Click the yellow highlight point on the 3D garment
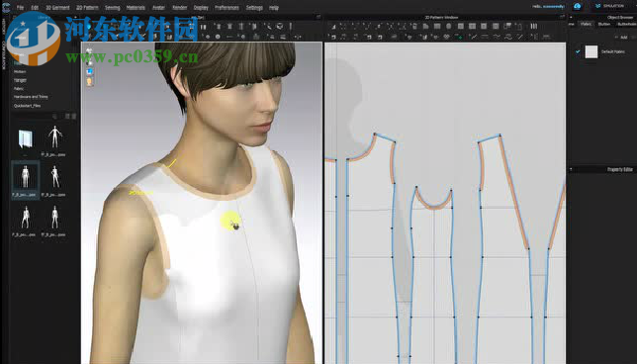637x364 pixels. click(x=230, y=221)
